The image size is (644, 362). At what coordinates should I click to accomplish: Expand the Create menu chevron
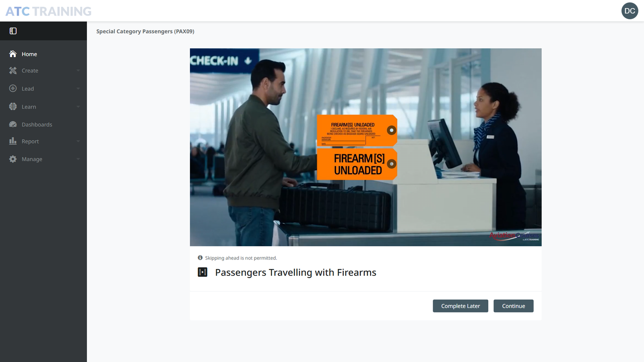point(78,70)
